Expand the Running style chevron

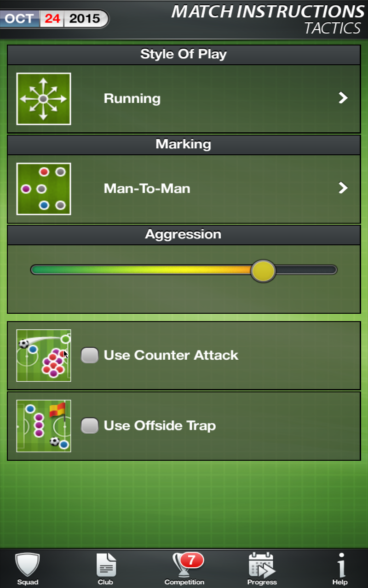tap(343, 98)
